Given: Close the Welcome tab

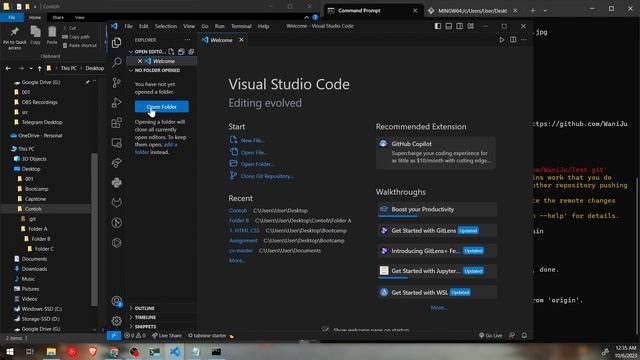Looking at the screenshot, I should click(x=241, y=40).
